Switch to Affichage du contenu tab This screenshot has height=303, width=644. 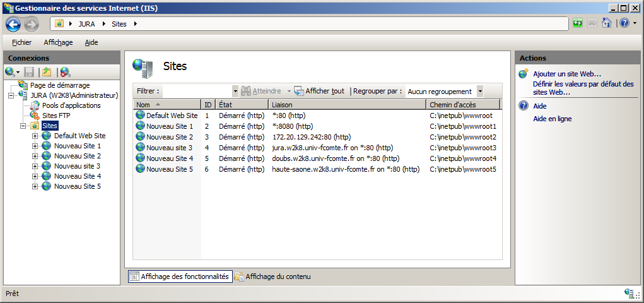(x=277, y=276)
